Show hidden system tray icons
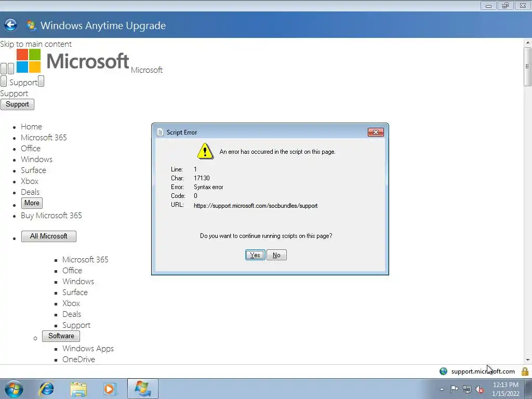The image size is (532, 399). pyautogui.click(x=442, y=389)
